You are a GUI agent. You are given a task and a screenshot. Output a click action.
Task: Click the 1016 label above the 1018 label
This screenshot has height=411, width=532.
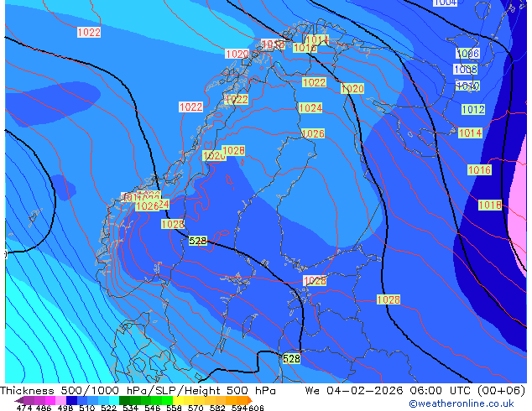click(x=479, y=169)
